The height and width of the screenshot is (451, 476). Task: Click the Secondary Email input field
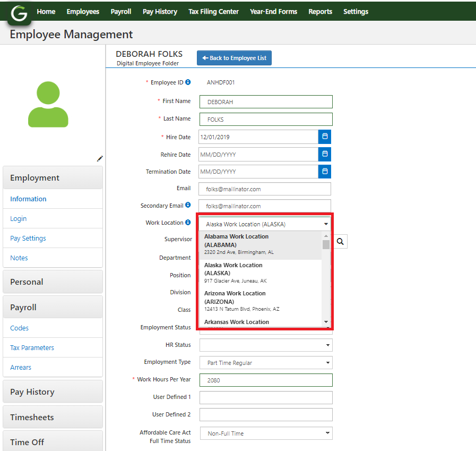265,206
